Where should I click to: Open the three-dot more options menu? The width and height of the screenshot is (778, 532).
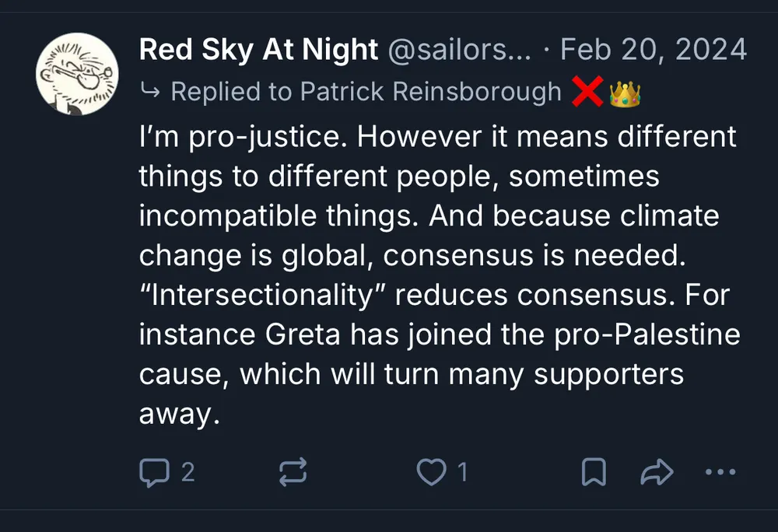pos(719,471)
